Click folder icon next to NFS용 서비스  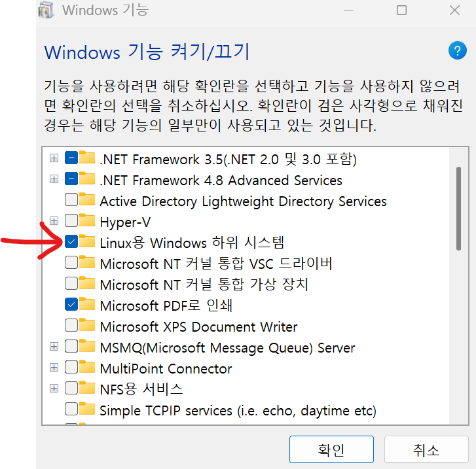87,388
